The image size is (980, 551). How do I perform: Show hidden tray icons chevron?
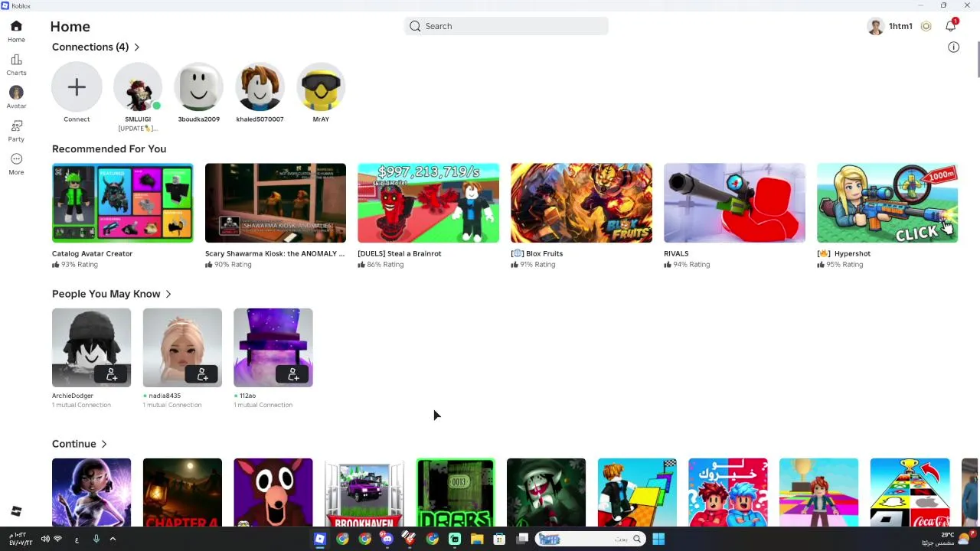pos(113,539)
